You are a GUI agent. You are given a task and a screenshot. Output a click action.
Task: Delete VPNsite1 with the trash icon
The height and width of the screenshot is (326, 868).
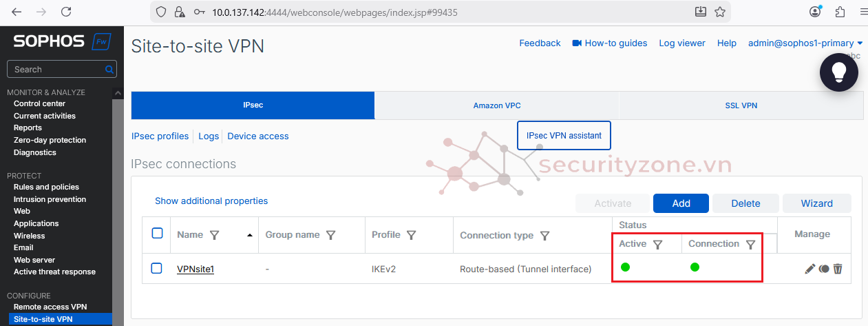point(838,269)
